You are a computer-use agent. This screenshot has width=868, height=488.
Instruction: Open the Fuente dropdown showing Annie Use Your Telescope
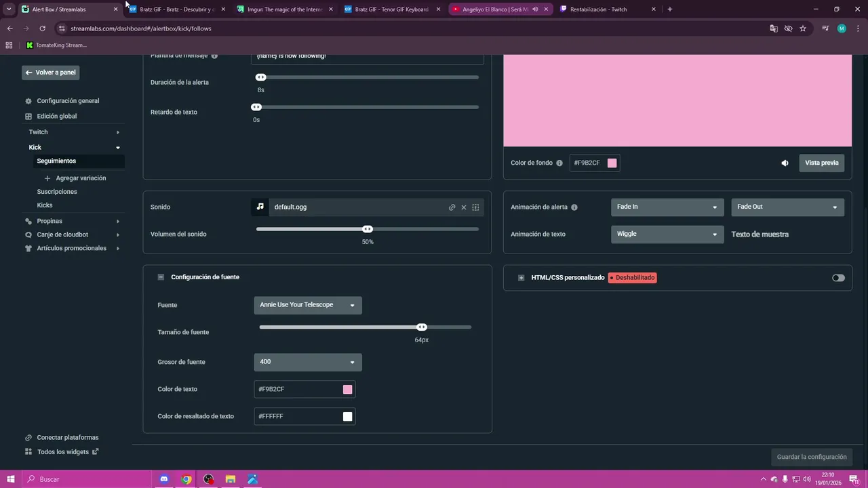point(308,305)
